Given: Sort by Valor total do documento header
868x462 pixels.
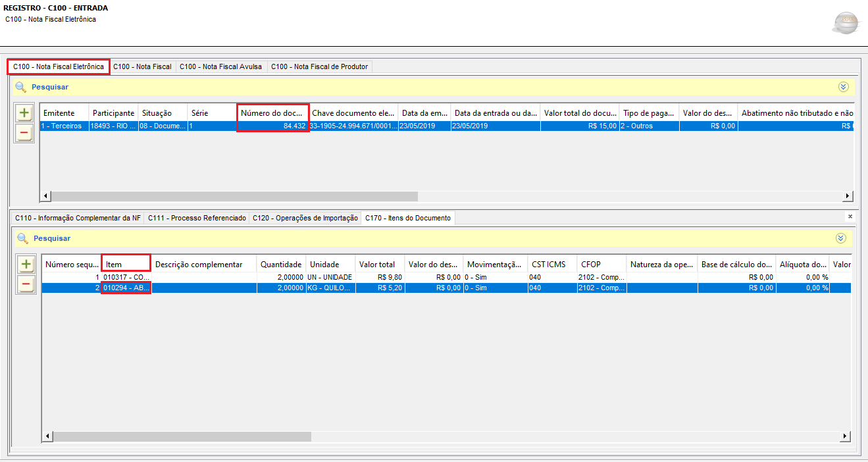Looking at the screenshot, I should point(580,113).
